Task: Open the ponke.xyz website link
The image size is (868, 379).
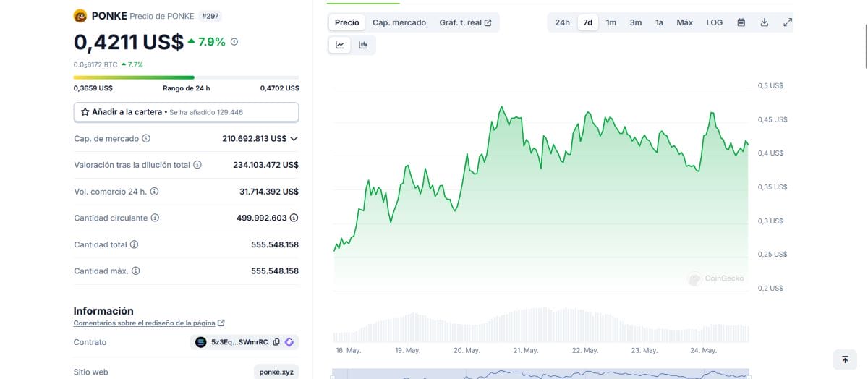Action: tap(276, 372)
